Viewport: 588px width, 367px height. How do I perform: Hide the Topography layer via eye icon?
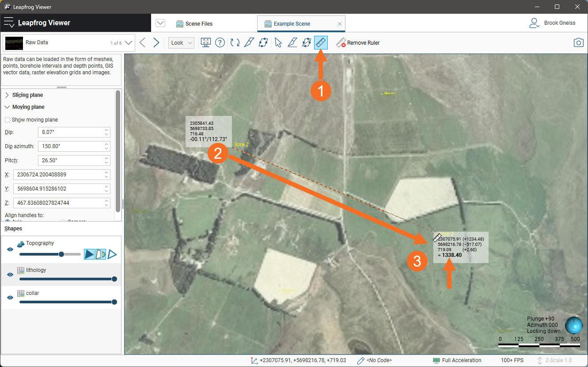pos(10,249)
